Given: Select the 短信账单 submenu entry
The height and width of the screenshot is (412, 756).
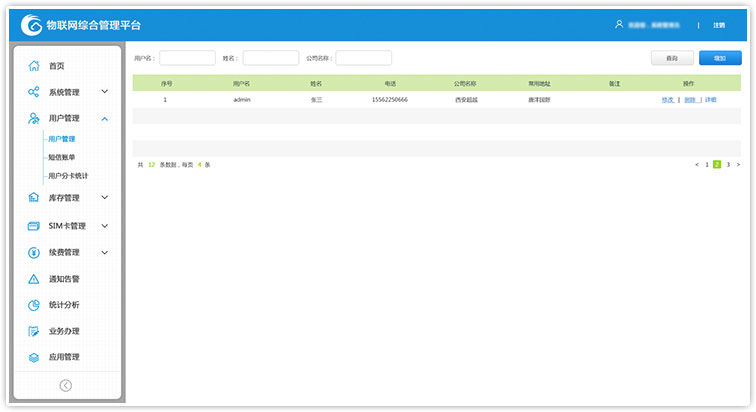Looking at the screenshot, I should [61, 157].
